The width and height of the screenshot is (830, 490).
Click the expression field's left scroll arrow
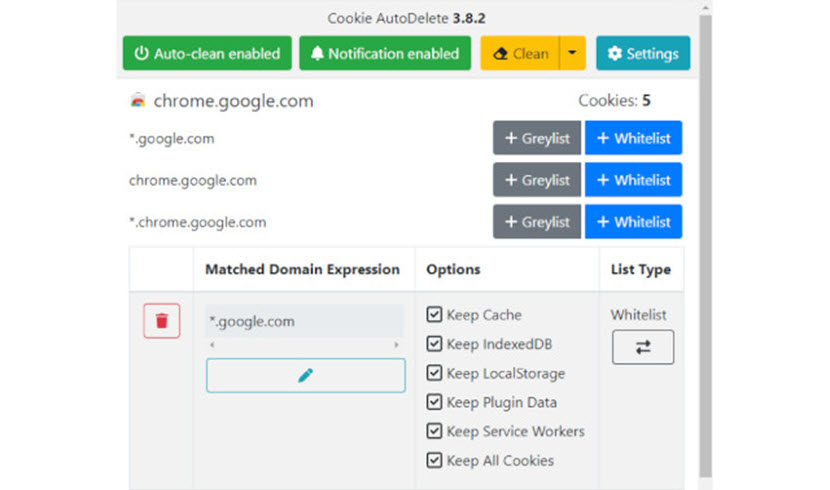click(212, 344)
